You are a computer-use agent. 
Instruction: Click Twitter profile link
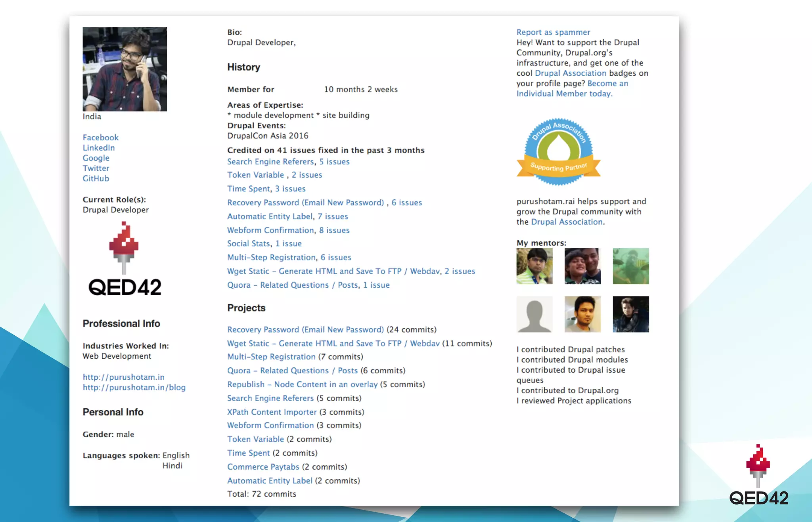[x=96, y=168]
